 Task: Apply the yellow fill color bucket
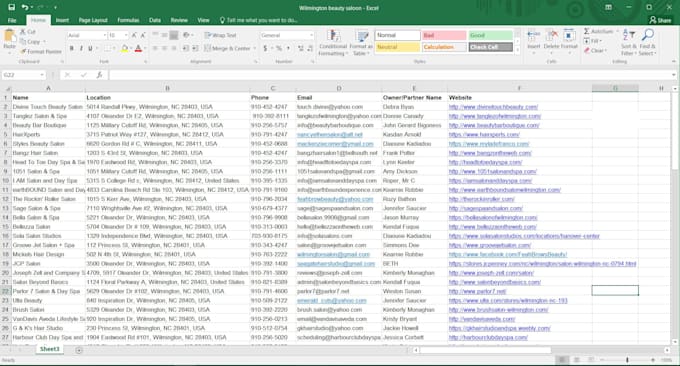click(x=124, y=49)
